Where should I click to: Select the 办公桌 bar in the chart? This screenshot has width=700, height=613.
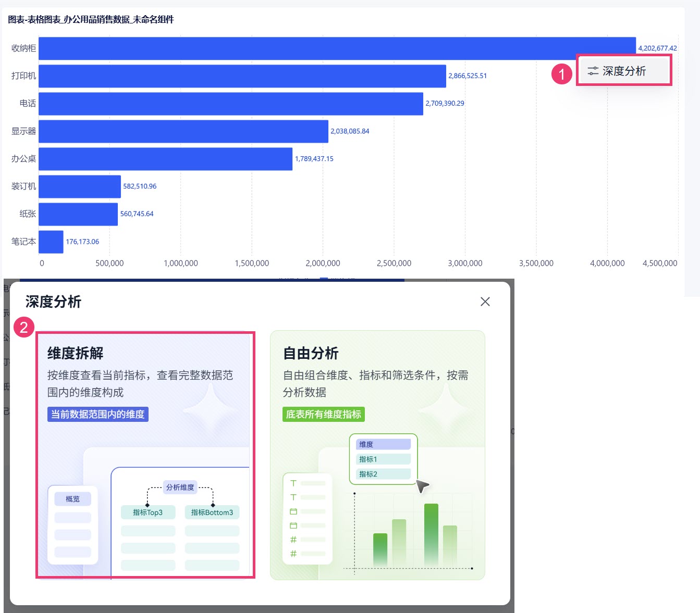click(x=166, y=159)
